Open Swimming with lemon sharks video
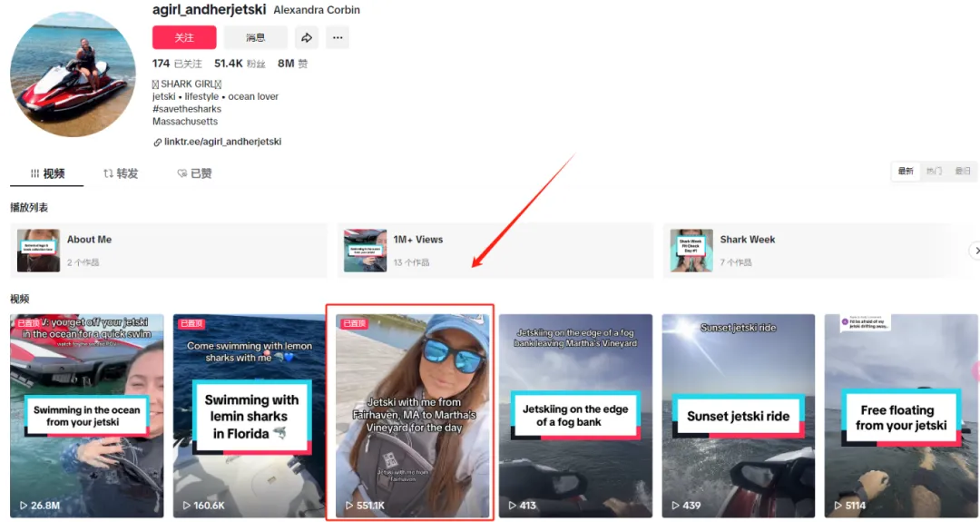Screen dimensions: 980x522 tap(250, 416)
